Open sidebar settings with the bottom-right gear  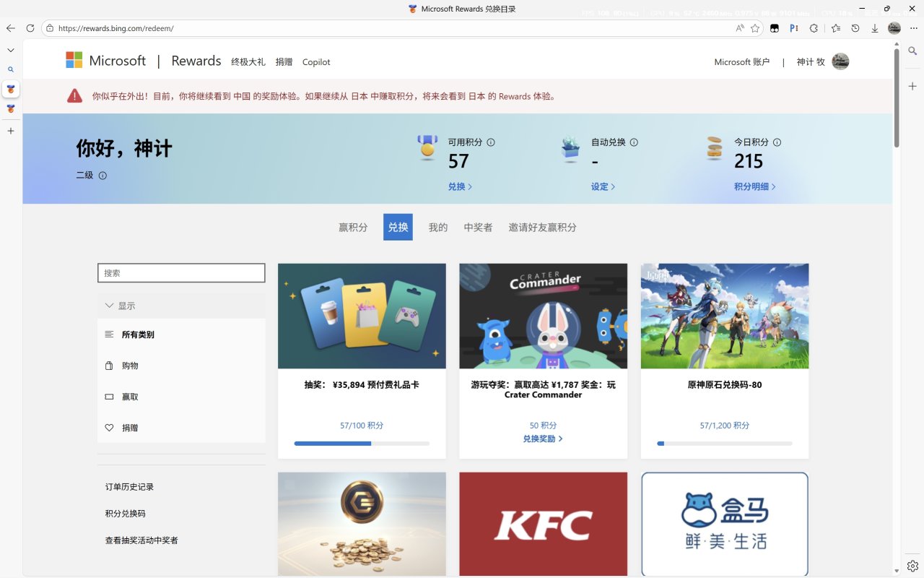tap(912, 566)
